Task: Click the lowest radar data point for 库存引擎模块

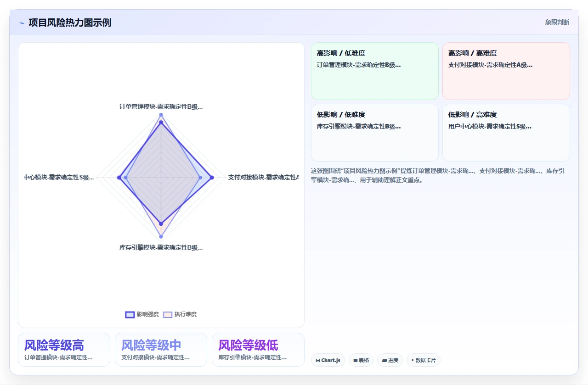Action: pyautogui.click(x=161, y=236)
